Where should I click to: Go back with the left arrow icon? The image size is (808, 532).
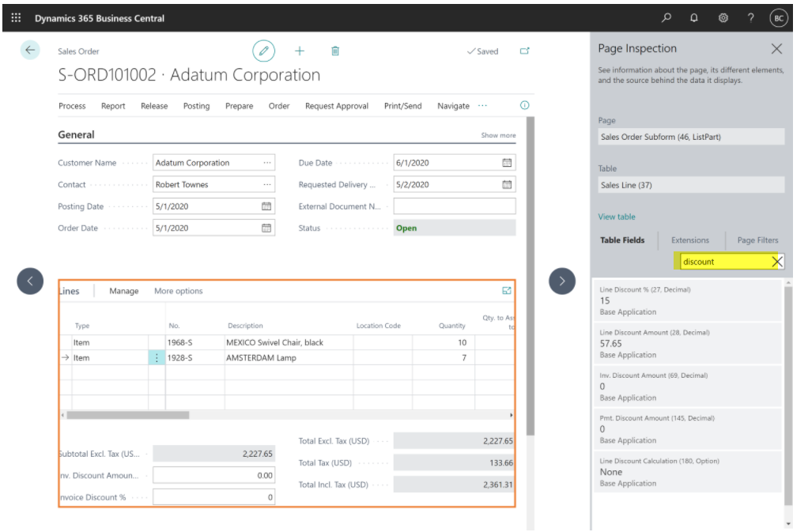[30, 50]
